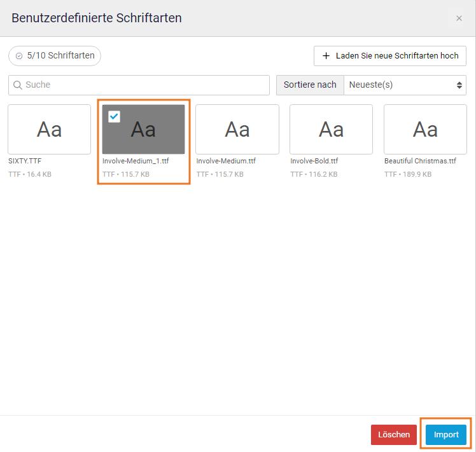Screen dimensions: 476x452
Task: Click the Involve-Medium_1.ttf file name
Action: point(136,161)
